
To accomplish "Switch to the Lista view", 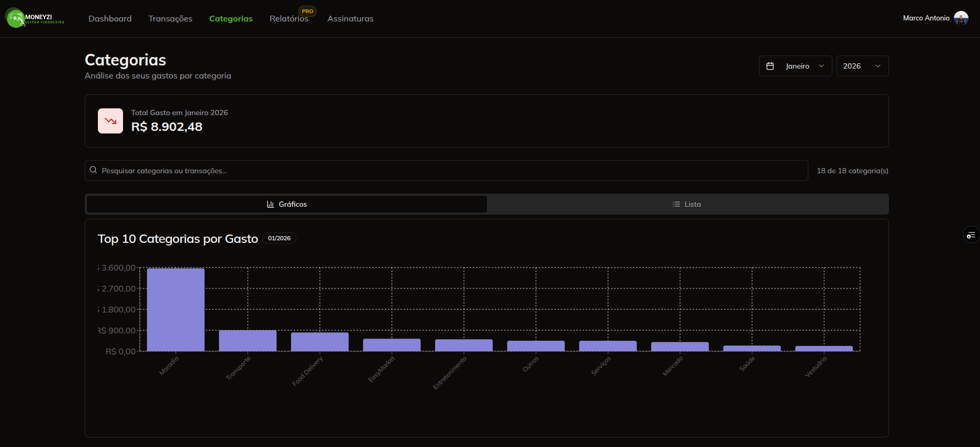I will 687,204.
